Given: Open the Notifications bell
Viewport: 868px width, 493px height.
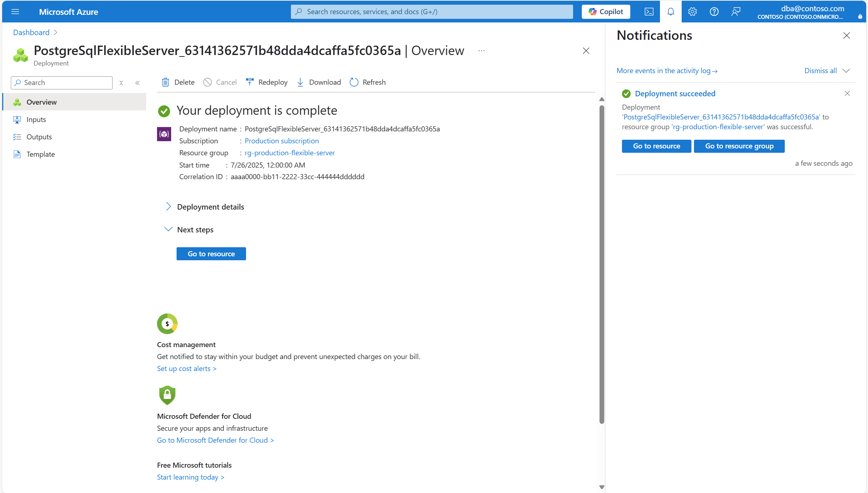Looking at the screenshot, I should tap(671, 12).
